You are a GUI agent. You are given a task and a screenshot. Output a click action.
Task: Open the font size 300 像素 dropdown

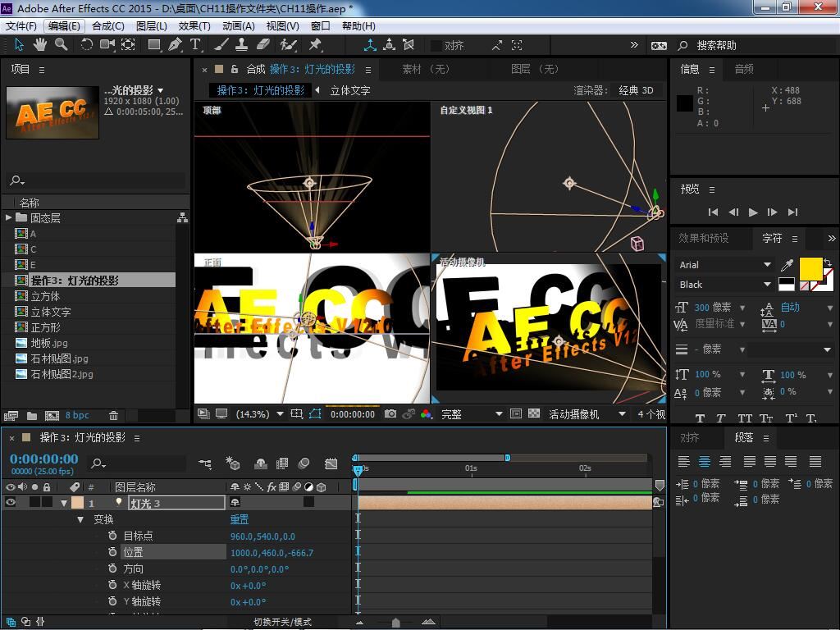(742, 308)
